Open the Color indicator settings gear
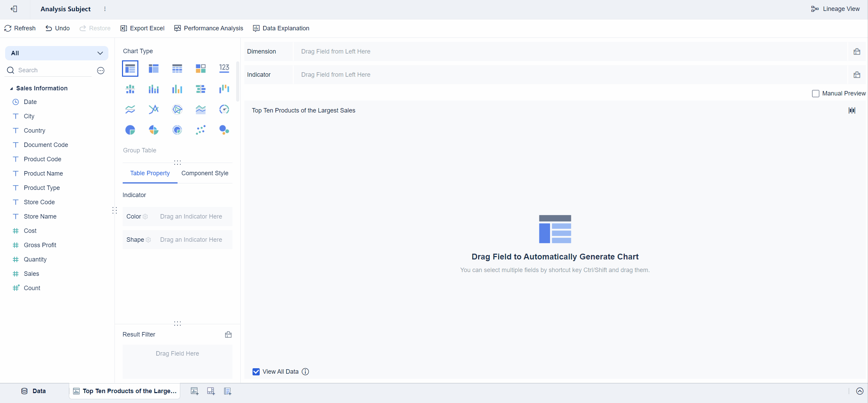Image resolution: width=868 pixels, height=403 pixels. [146, 217]
